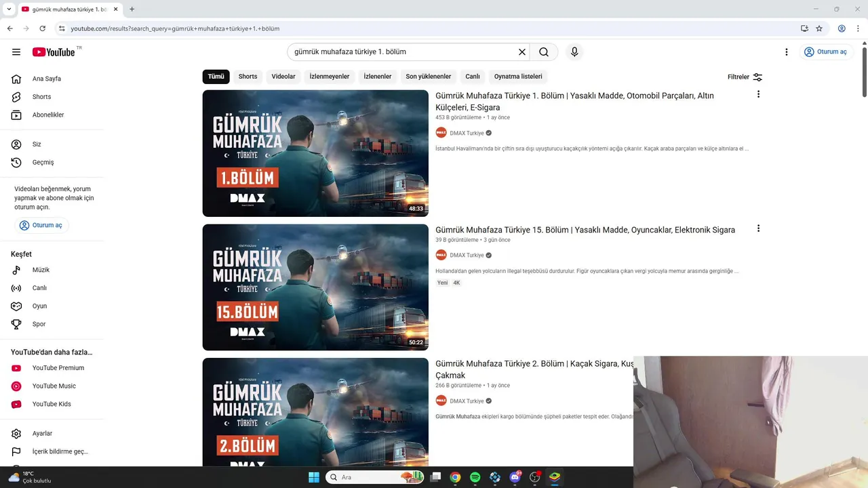Open YouTube Kids link

point(52,404)
